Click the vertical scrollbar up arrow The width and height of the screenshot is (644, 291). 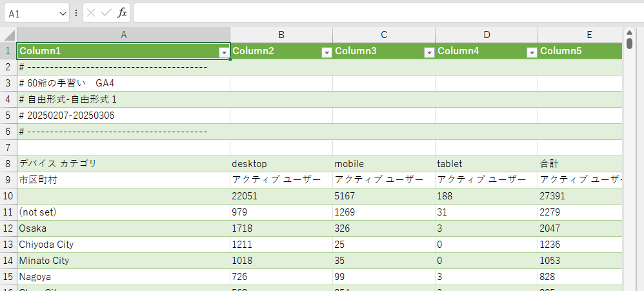click(629, 32)
